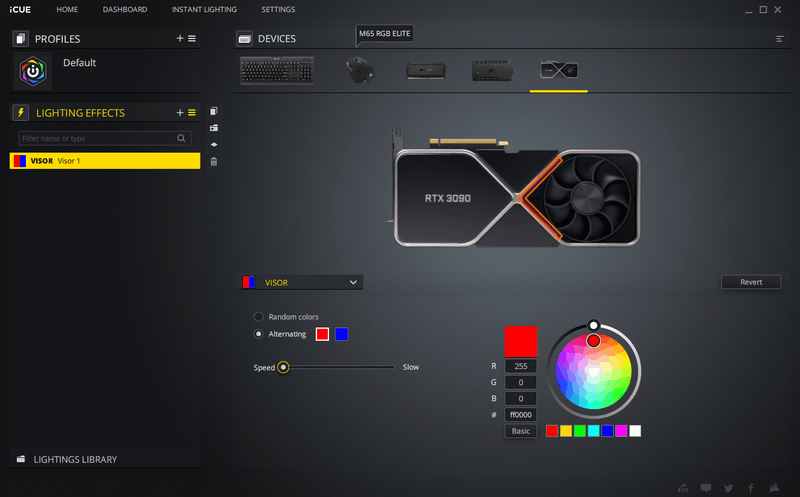Choose the blue basic palette swatch
800x497 pixels.
(607, 431)
